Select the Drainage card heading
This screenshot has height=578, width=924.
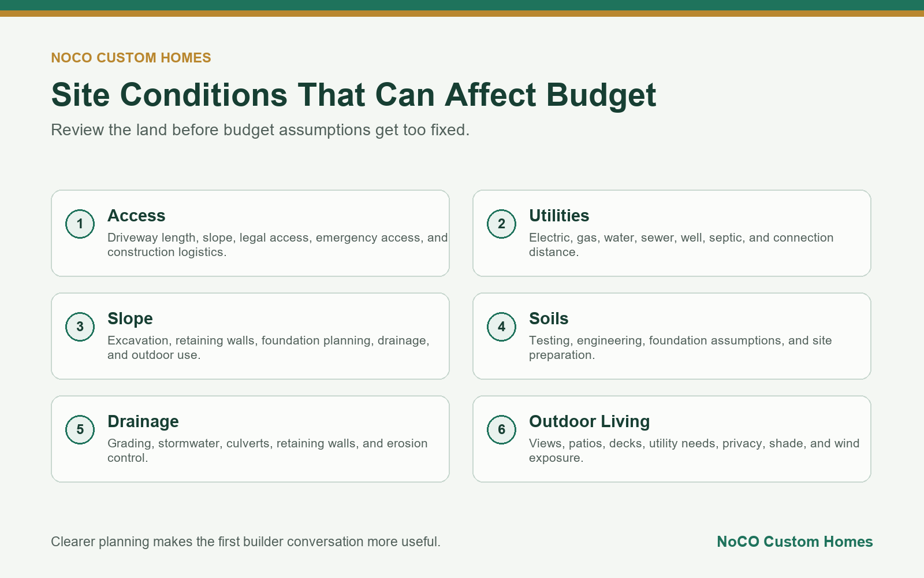[143, 421]
